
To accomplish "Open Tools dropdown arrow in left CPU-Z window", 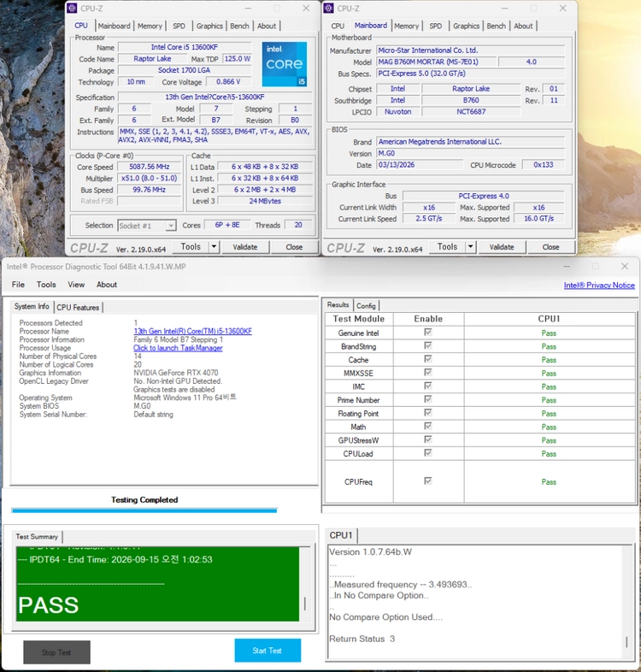I will (214, 247).
